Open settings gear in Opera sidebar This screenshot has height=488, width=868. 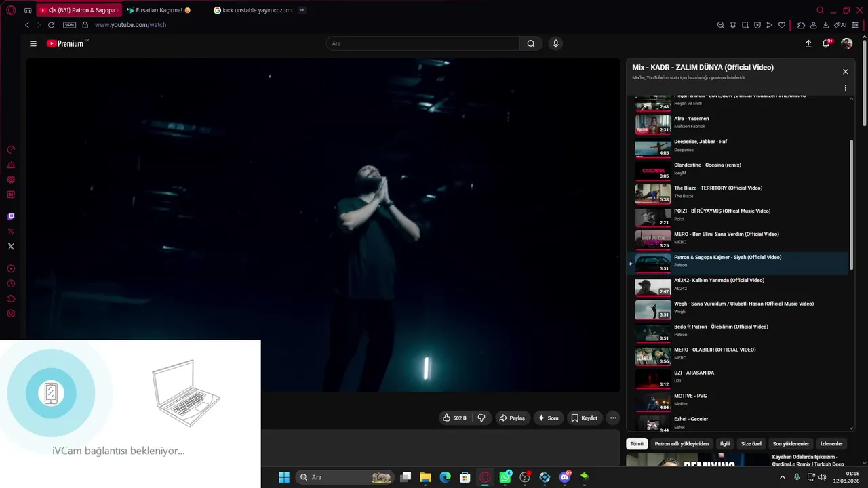11,314
